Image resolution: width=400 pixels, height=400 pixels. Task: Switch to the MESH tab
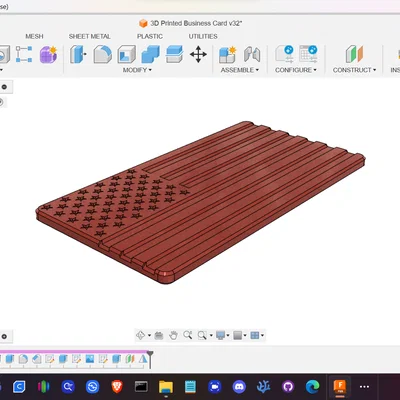tap(34, 36)
